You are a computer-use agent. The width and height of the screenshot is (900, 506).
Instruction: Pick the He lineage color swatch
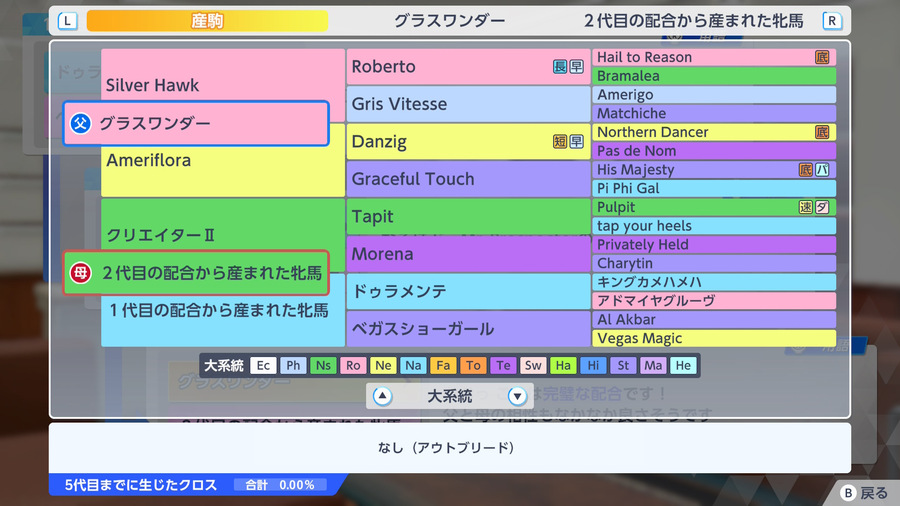pyautogui.click(x=683, y=365)
